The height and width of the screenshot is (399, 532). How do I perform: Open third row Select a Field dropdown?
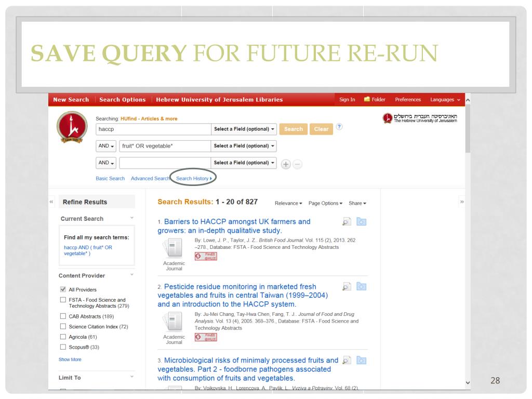point(244,163)
